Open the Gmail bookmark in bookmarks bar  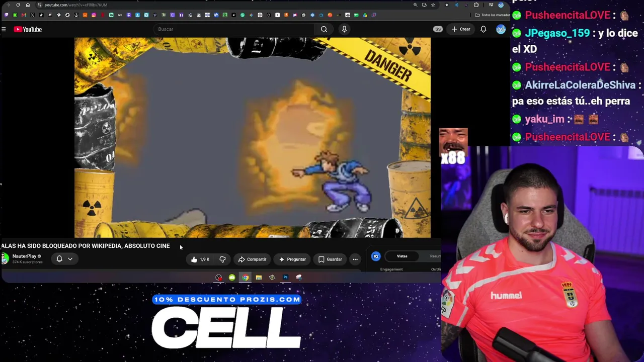24,15
